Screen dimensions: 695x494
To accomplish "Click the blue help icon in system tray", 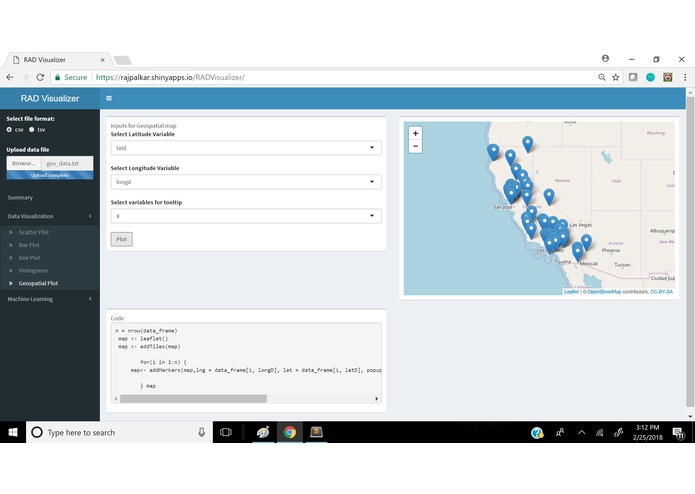I will pos(537,432).
